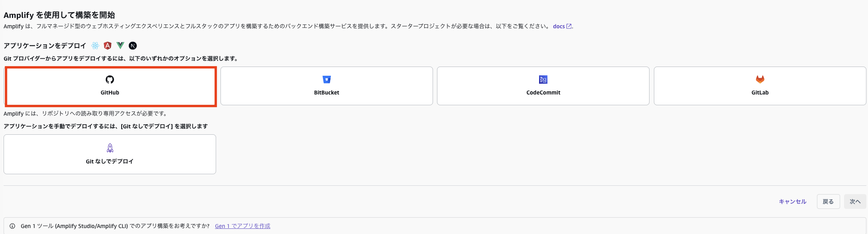Click the GitHub octocat icon

110,79
